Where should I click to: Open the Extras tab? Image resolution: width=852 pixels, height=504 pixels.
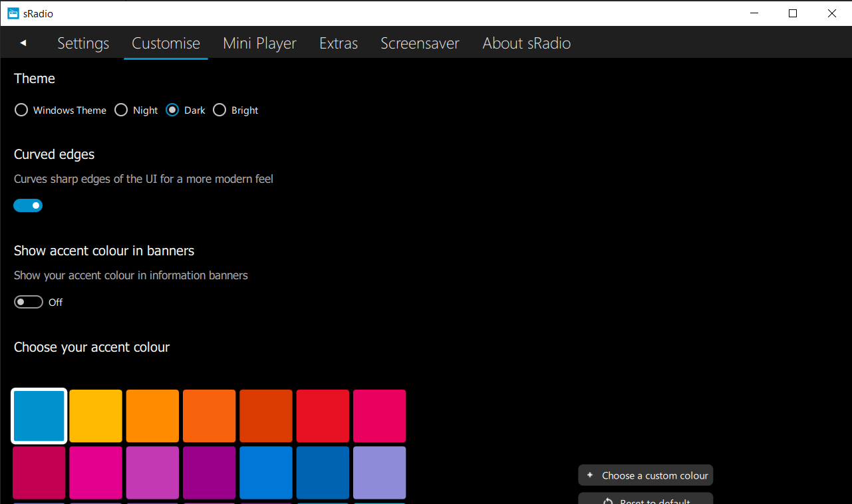pos(339,43)
